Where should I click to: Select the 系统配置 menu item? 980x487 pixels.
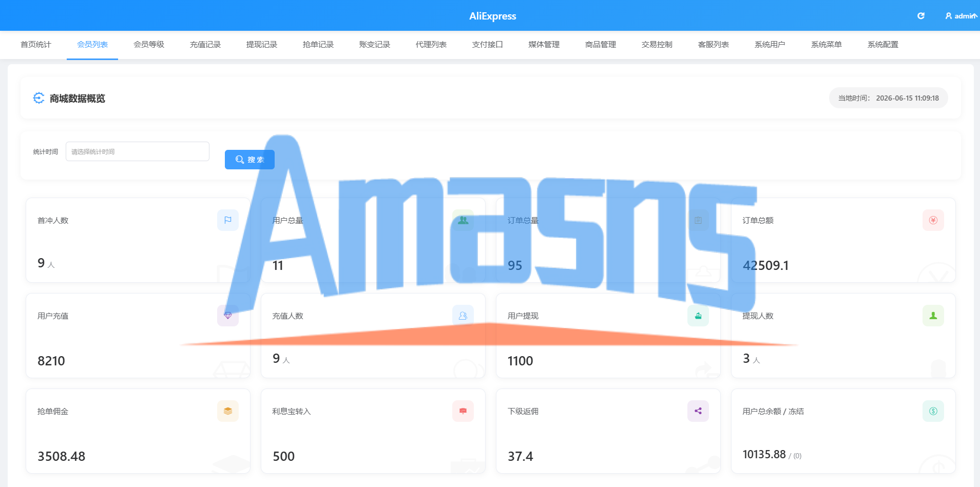883,45
